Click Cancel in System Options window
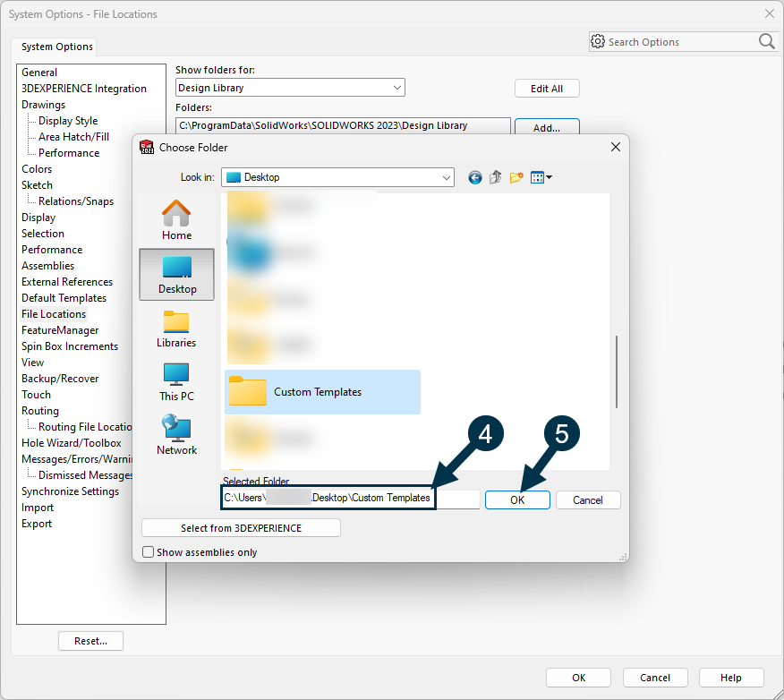This screenshot has width=784, height=700. point(655,678)
